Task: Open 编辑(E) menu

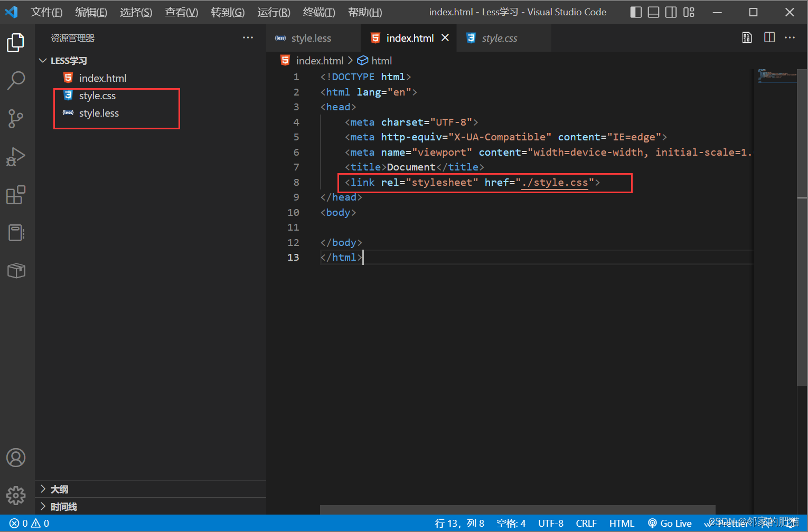Action: point(91,12)
